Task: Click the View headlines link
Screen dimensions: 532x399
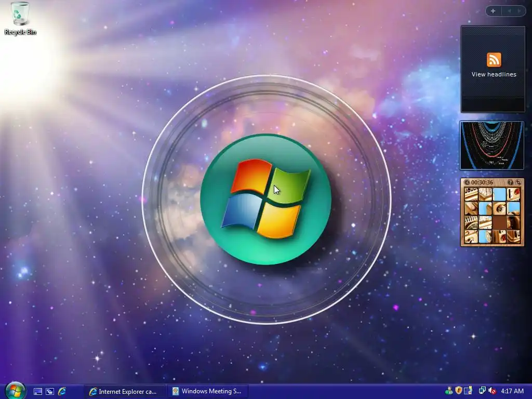Action: [x=494, y=74]
